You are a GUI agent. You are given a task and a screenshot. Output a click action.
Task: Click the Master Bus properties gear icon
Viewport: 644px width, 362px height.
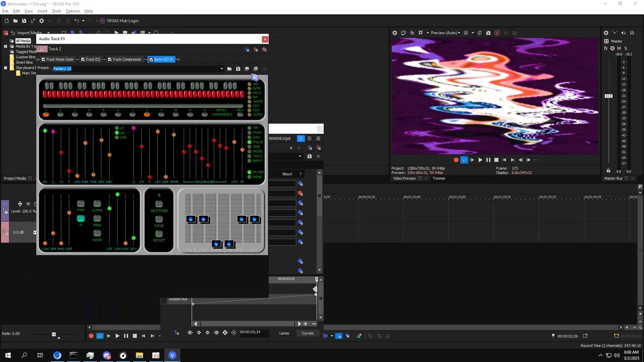(606, 33)
